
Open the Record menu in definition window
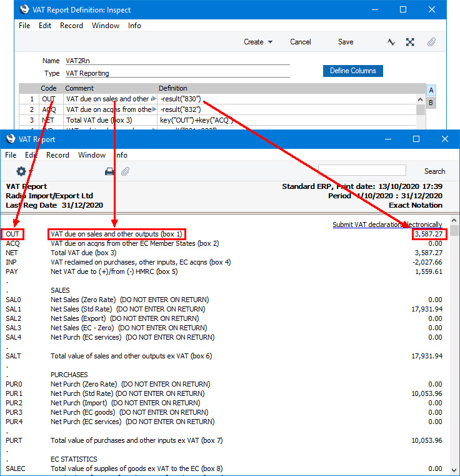(71, 26)
